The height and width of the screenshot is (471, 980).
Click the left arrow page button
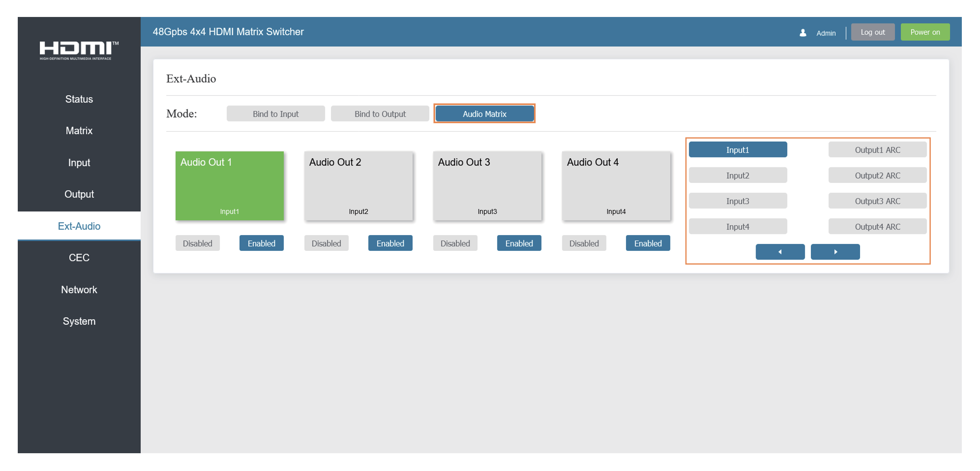(780, 252)
